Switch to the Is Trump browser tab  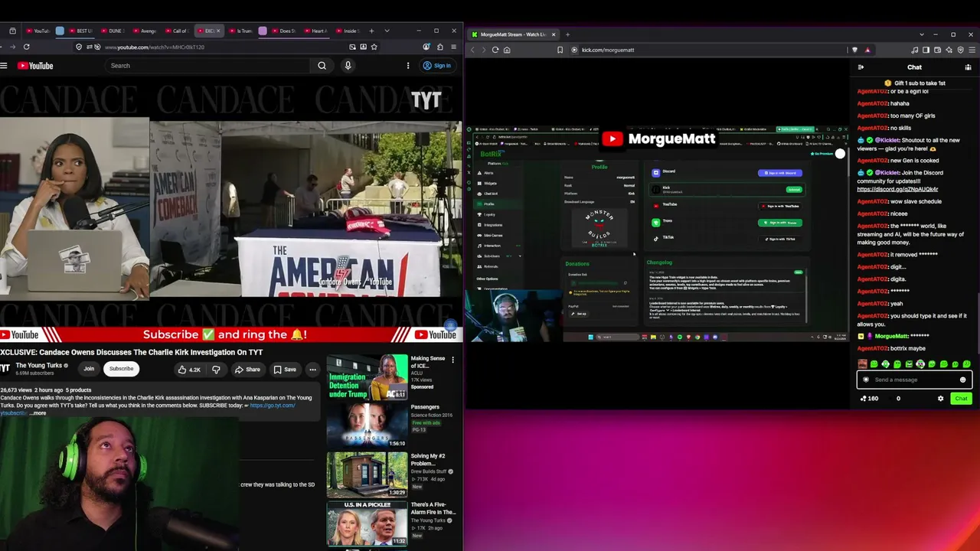pyautogui.click(x=242, y=31)
